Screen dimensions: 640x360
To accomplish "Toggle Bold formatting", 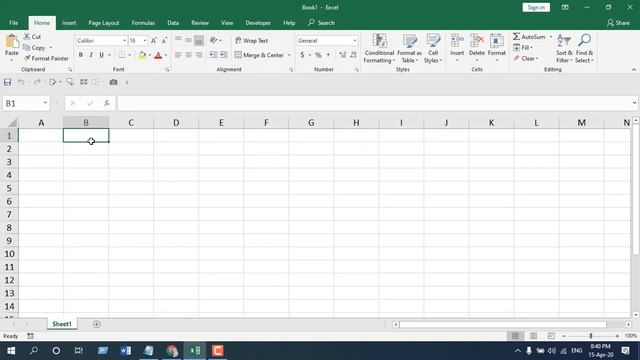I will point(80,55).
